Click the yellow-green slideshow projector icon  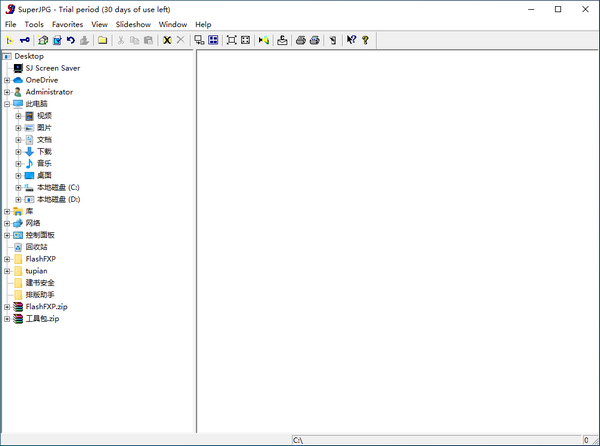[x=264, y=40]
